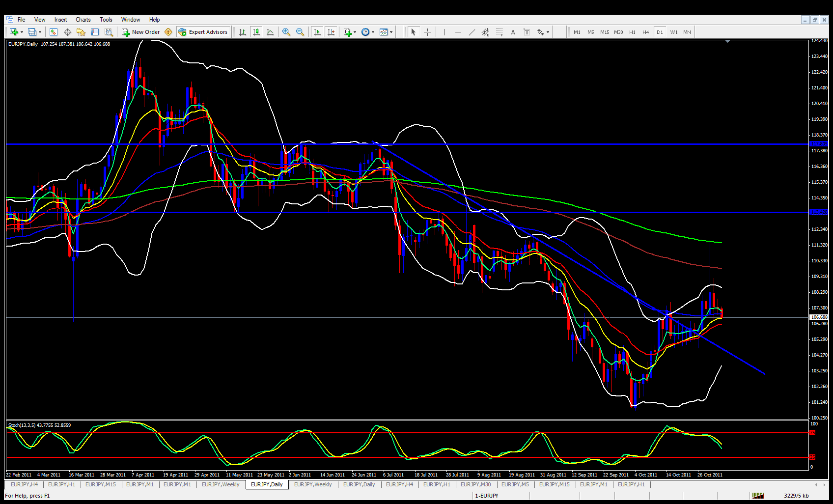Switch to the EURJPY,Weekly chart tab
The image size is (833, 504).
[221, 484]
